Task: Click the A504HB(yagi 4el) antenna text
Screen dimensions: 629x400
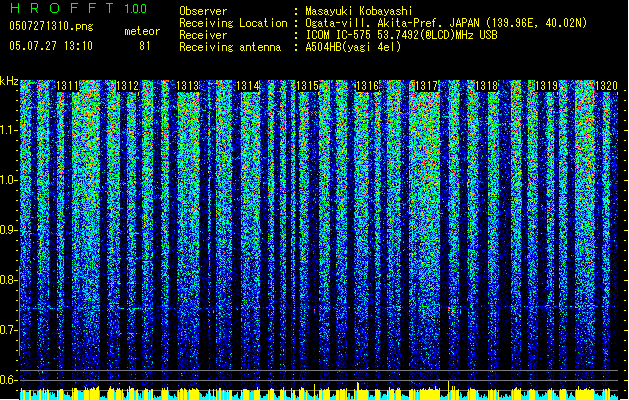Action: 353,47
